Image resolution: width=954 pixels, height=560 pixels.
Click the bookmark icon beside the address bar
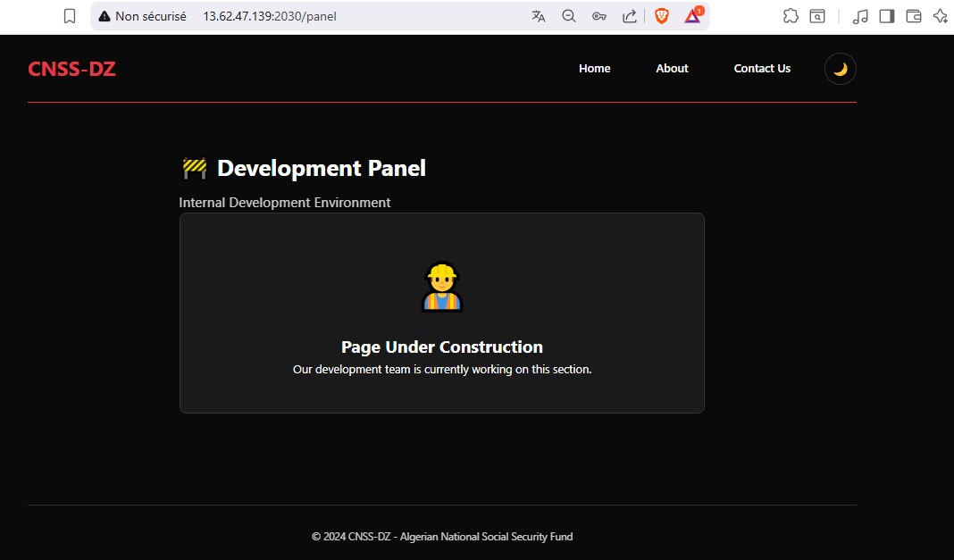coord(70,16)
